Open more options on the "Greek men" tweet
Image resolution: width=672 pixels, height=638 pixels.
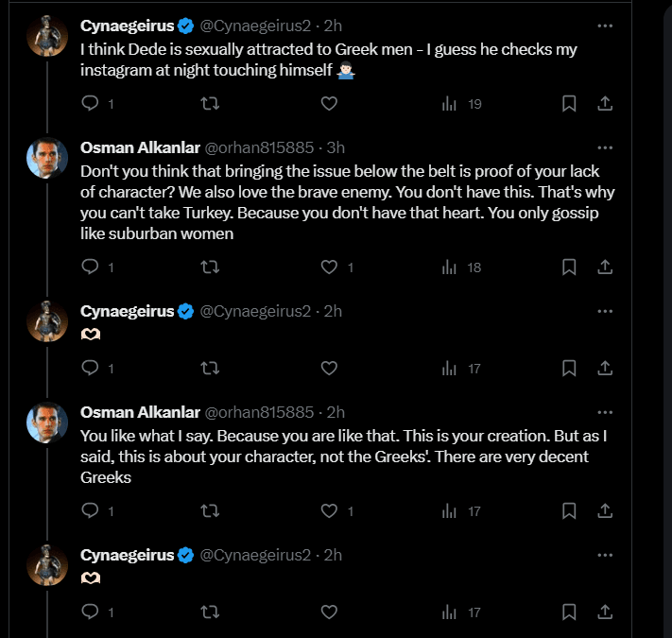606,24
